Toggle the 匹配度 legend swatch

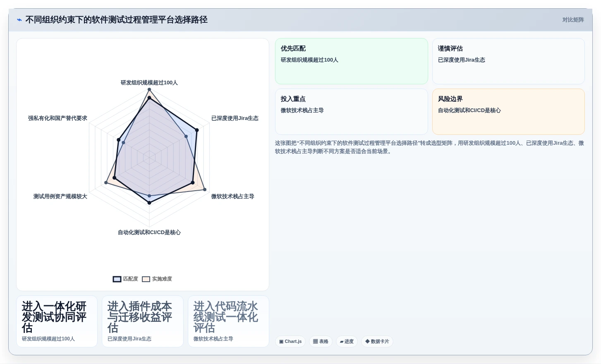pos(117,279)
